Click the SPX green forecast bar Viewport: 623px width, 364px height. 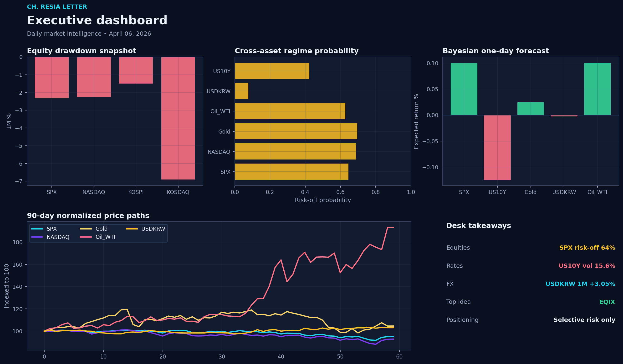pyautogui.click(x=464, y=89)
